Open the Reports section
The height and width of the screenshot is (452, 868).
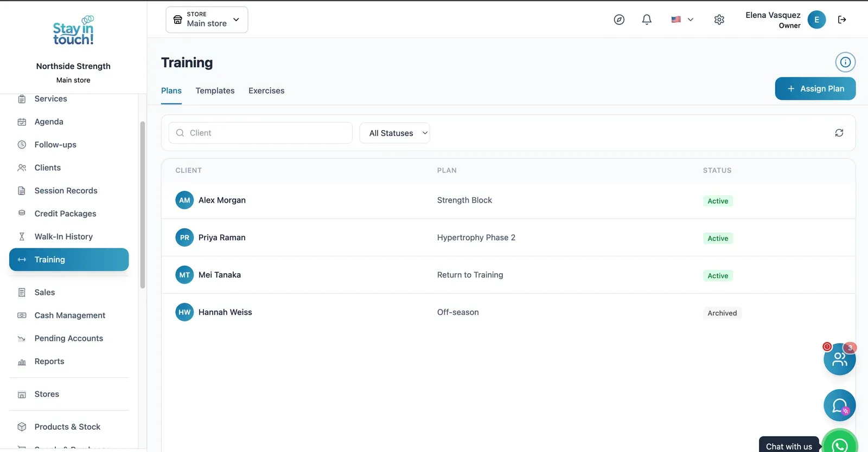[69, 361]
